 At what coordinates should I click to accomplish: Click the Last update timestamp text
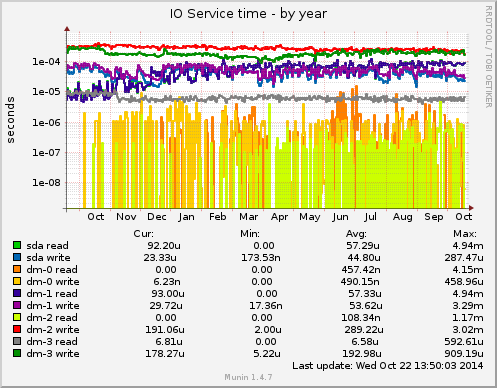(x=388, y=366)
